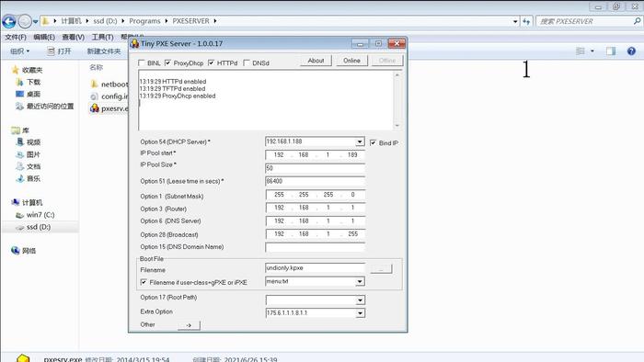Click Open in Explorer toolbar
The image size is (644, 362).
pos(59,51)
